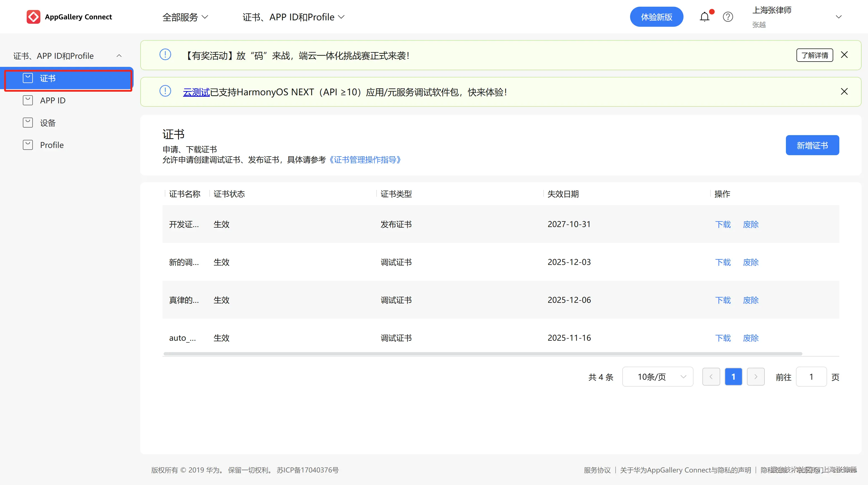Open the 证书、APP ID和Profile top dropdown
Screen dimensions: 868x485
click(x=293, y=17)
